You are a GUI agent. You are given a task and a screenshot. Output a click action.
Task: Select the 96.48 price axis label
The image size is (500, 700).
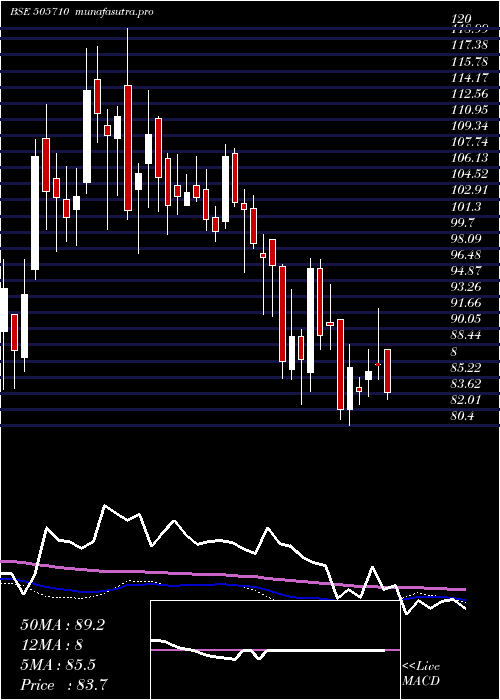pos(466,255)
